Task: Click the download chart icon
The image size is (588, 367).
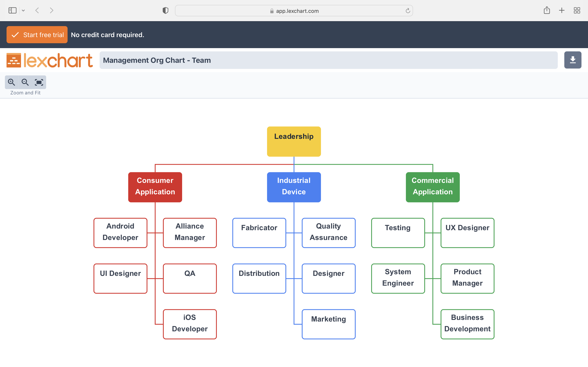Action: [x=573, y=60]
